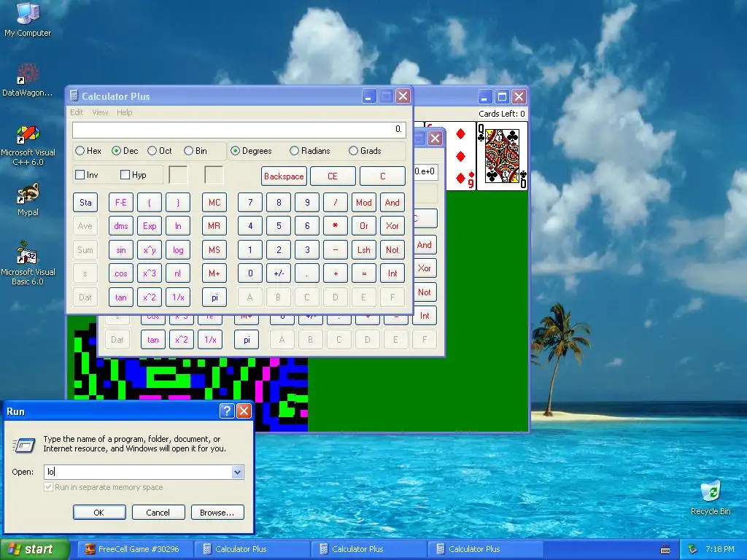This screenshot has height=560, width=747.
Task: Click the Mod operator button
Action: 364,203
